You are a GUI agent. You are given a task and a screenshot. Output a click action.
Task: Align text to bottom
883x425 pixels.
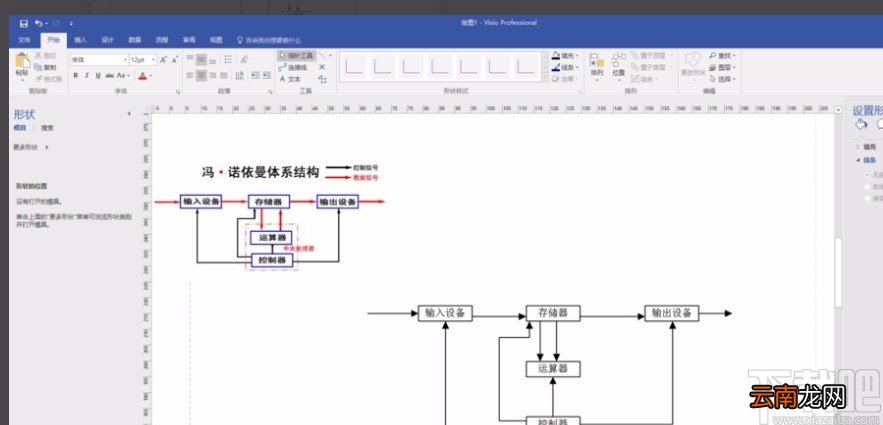tap(213, 59)
